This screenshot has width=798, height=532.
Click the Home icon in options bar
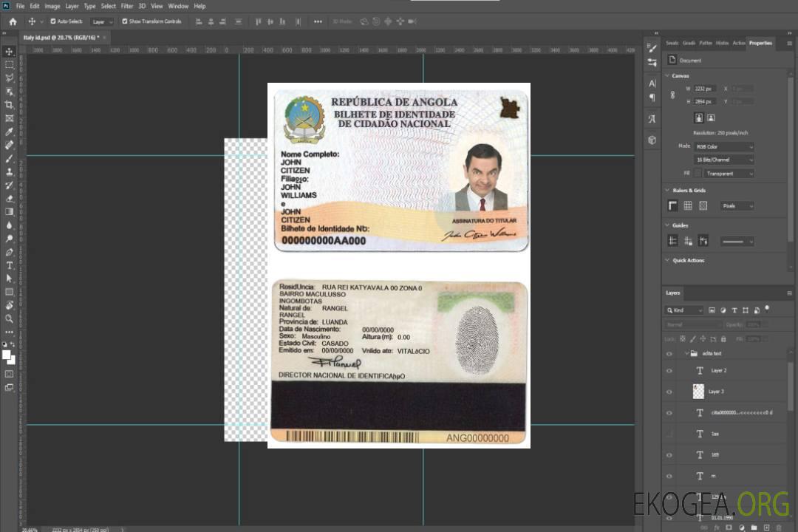coord(13,21)
